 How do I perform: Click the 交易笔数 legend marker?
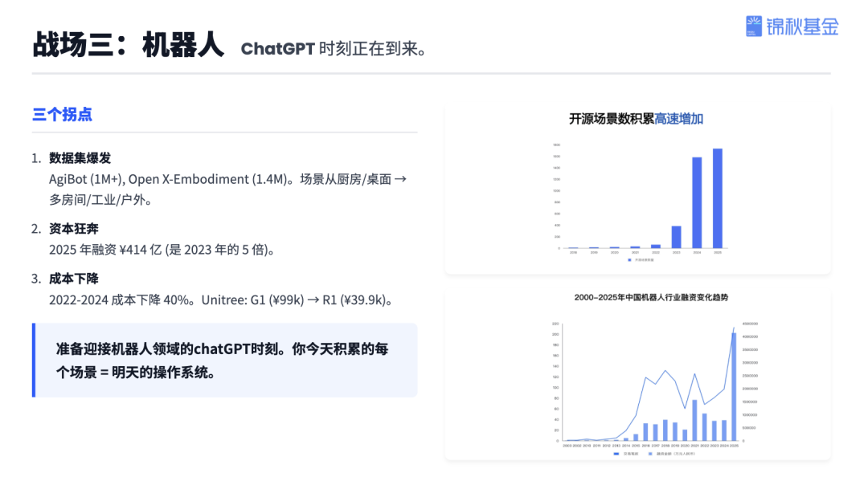616,453
